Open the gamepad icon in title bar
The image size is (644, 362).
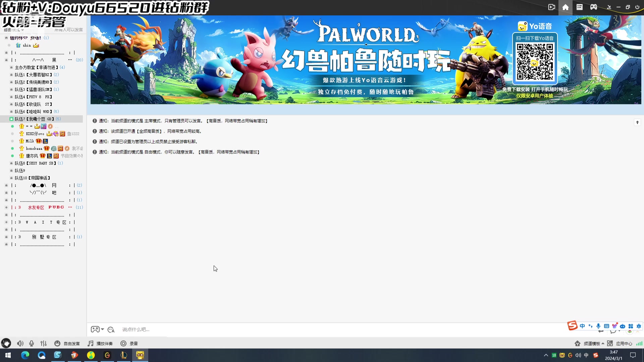(x=594, y=7)
